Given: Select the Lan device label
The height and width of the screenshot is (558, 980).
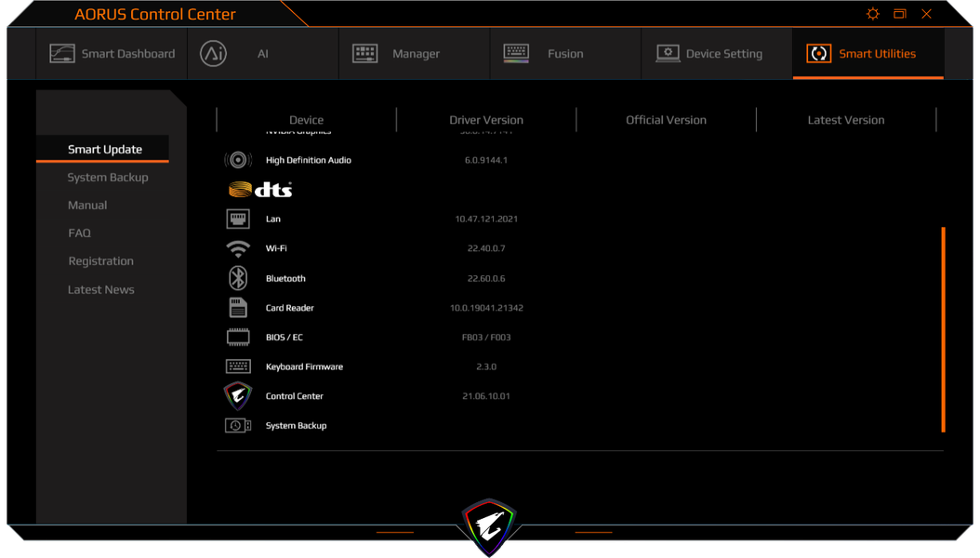Looking at the screenshot, I should [x=273, y=219].
